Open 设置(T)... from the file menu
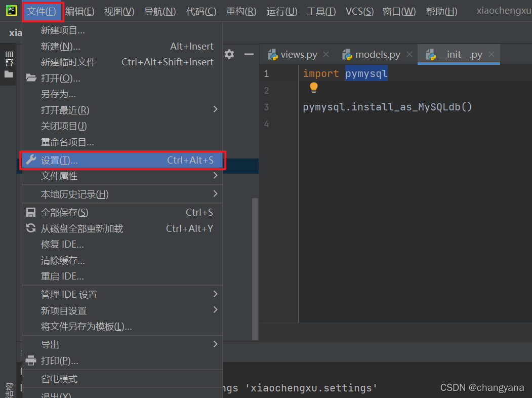This screenshot has width=532, height=398. pyautogui.click(x=122, y=160)
